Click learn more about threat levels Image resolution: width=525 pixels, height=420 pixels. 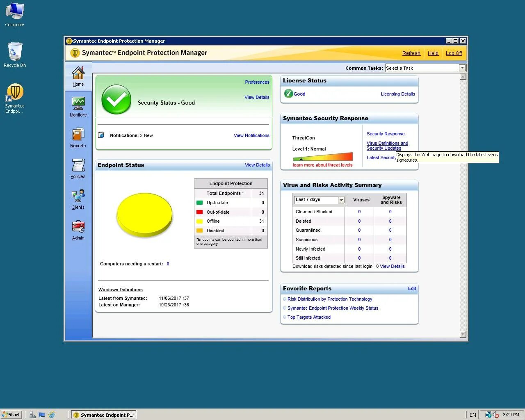pos(322,165)
